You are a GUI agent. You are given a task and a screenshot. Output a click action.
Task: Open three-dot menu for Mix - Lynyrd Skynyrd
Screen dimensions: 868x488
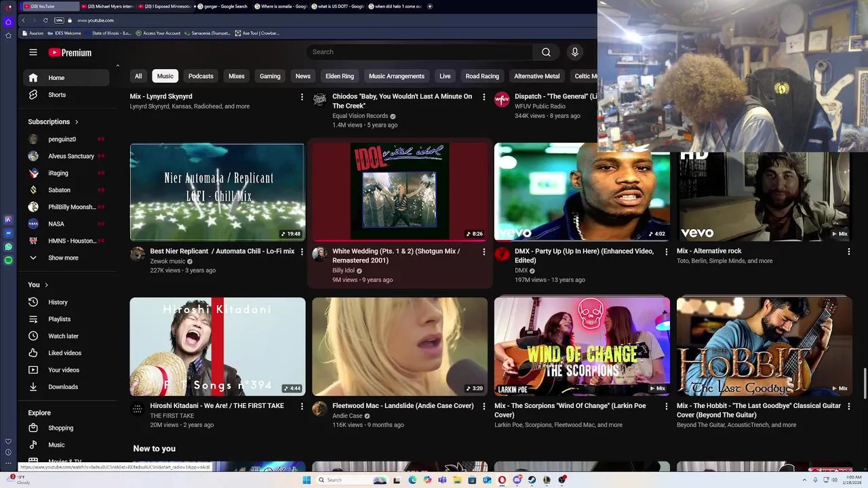(302, 97)
